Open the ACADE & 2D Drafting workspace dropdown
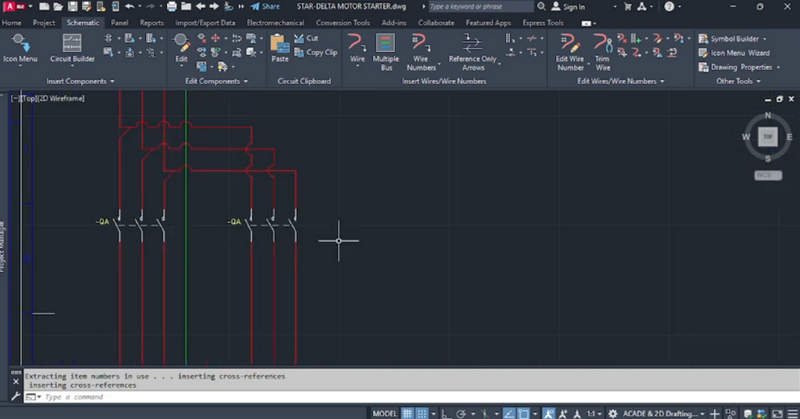The width and height of the screenshot is (800, 419). point(663,413)
